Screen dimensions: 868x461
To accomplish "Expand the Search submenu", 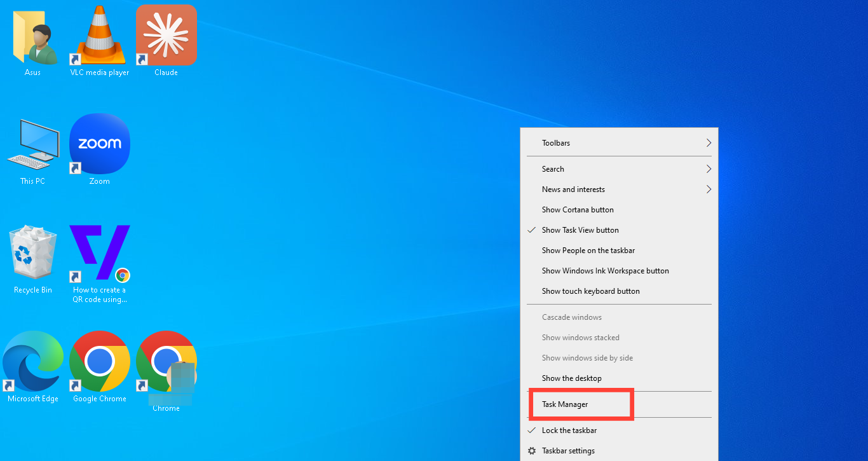I will pyautogui.click(x=620, y=169).
